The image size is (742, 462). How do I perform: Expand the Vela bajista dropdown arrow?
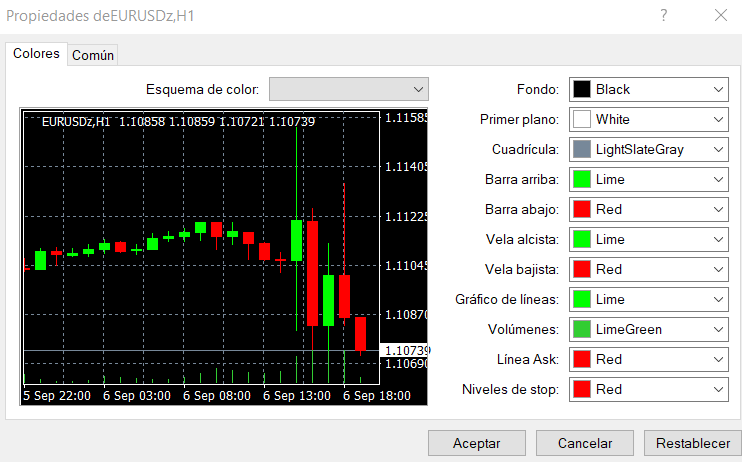tap(718, 269)
